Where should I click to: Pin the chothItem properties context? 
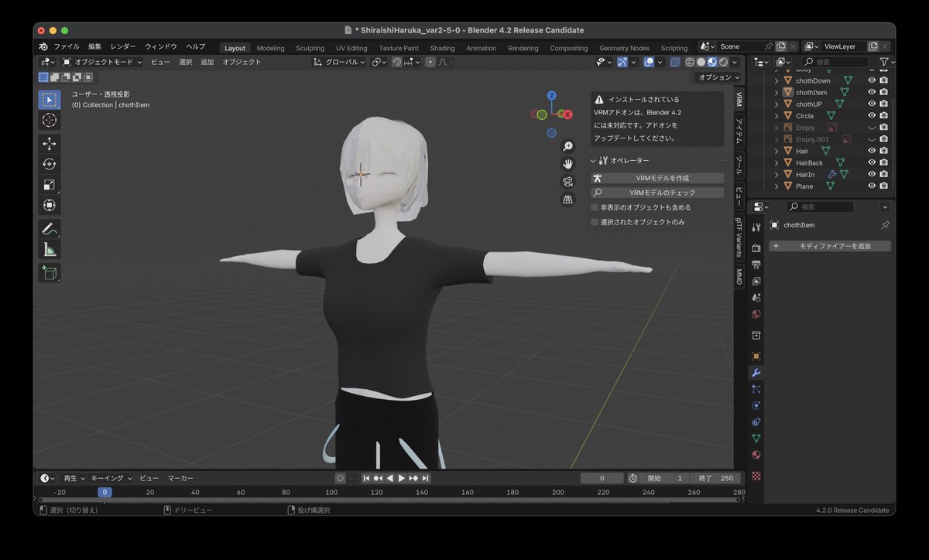[x=886, y=225]
